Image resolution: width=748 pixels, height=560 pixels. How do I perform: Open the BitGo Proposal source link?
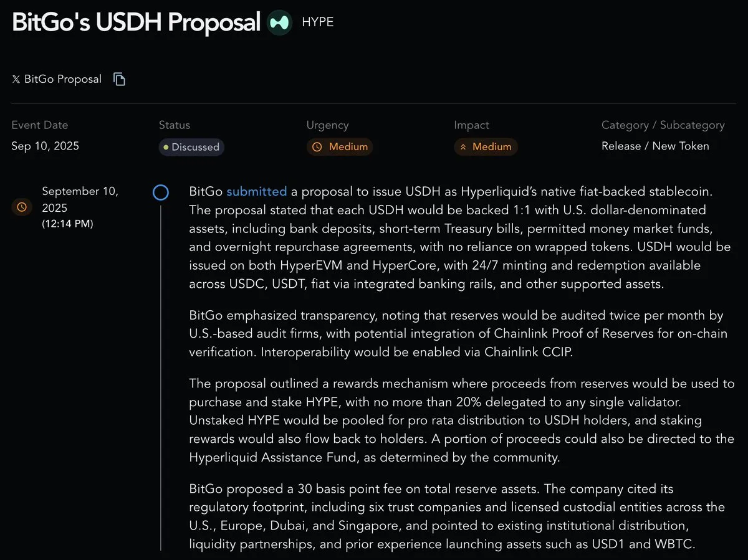[x=62, y=79]
